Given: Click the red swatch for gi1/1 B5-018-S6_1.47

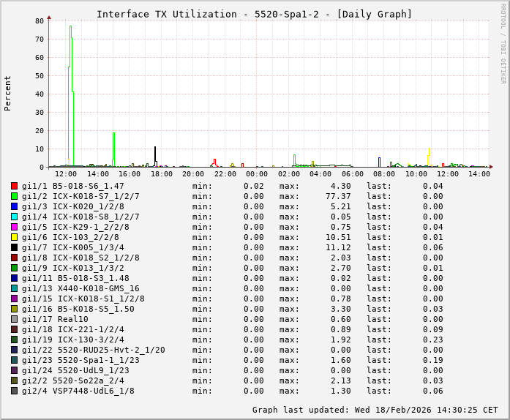Looking at the screenshot, I should click(14, 186).
